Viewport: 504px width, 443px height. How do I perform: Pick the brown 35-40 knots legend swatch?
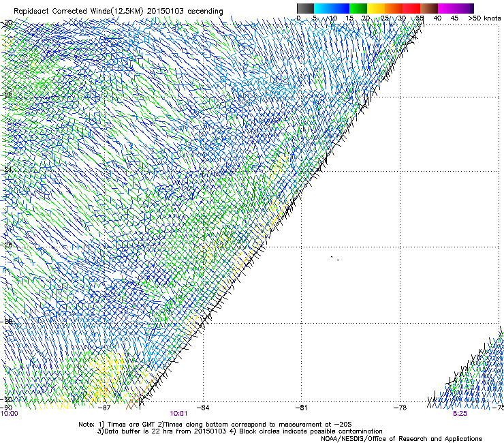coord(429,8)
